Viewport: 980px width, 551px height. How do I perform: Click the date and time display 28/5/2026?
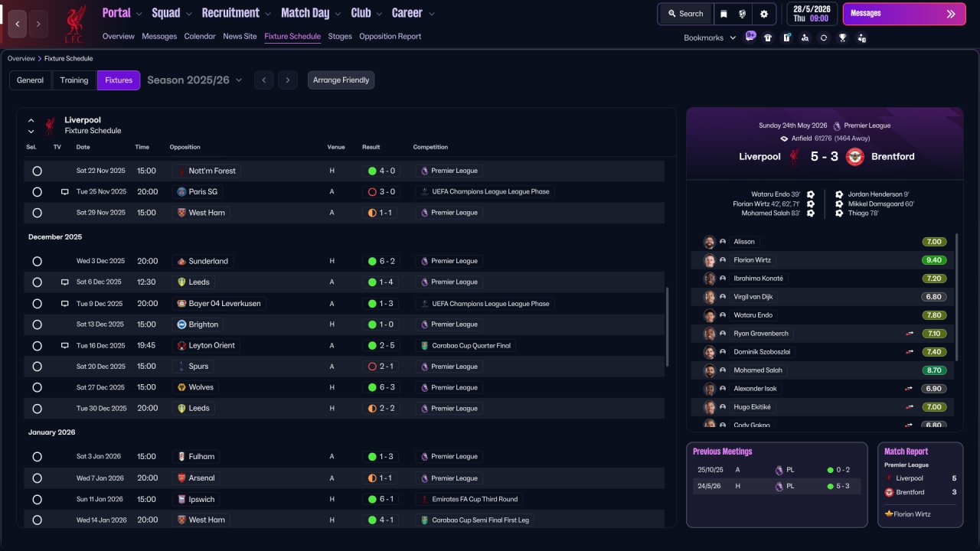[x=812, y=14]
